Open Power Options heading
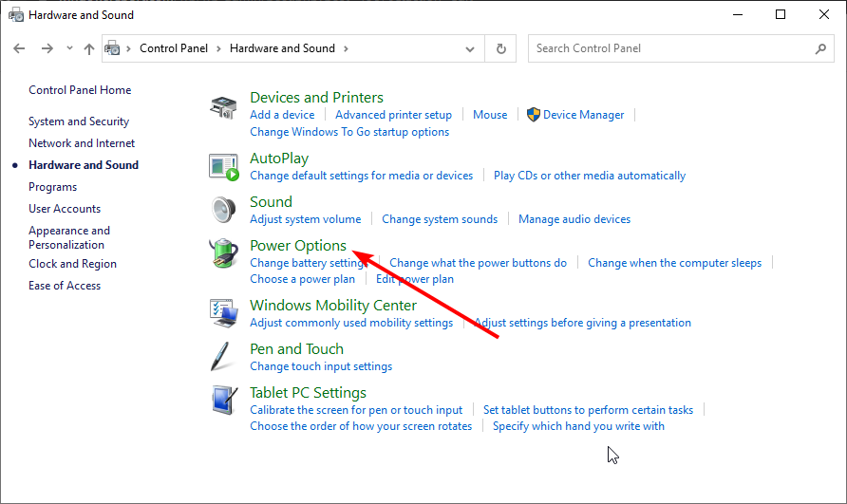The image size is (847, 504). 298,245
